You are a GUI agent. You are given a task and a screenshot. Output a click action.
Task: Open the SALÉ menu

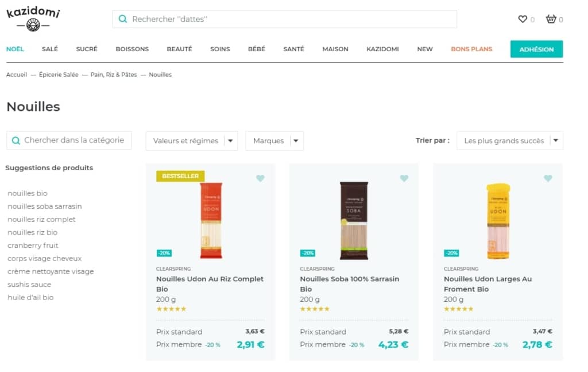50,49
